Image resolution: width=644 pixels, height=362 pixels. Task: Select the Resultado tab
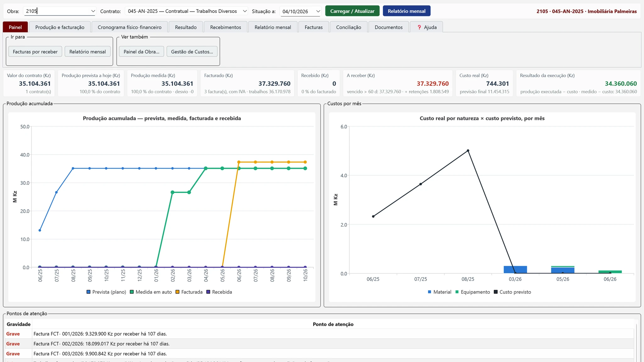point(186,27)
